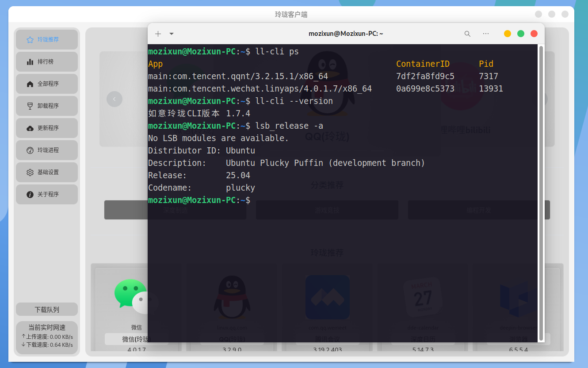Open the 排行榜 ranking chart item
Screen dimensions: 588x368
point(47,61)
